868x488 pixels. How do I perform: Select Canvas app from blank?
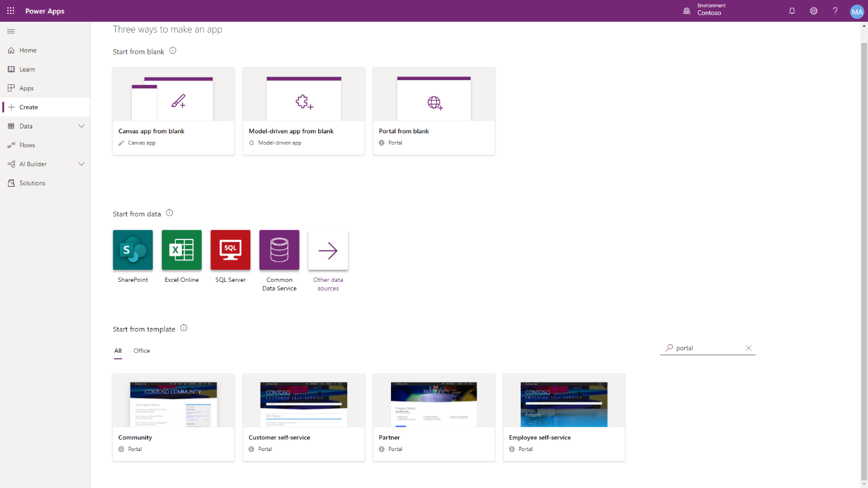173,111
